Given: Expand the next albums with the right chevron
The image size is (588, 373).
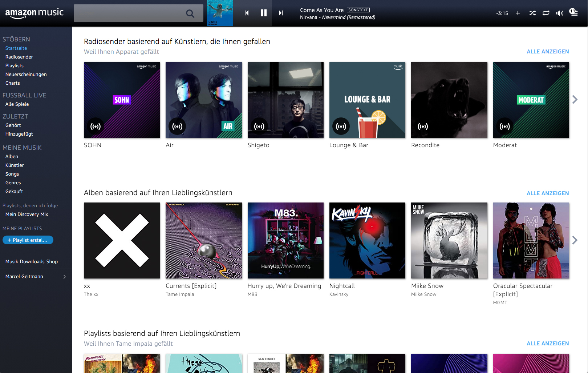Looking at the screenshot, I should (575, 240).
